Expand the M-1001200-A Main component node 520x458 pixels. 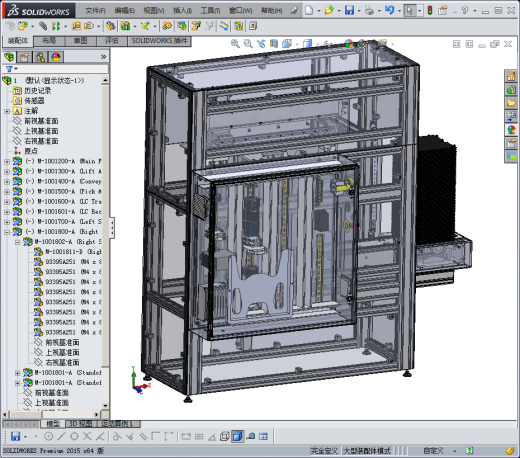[x=7, y=162]
